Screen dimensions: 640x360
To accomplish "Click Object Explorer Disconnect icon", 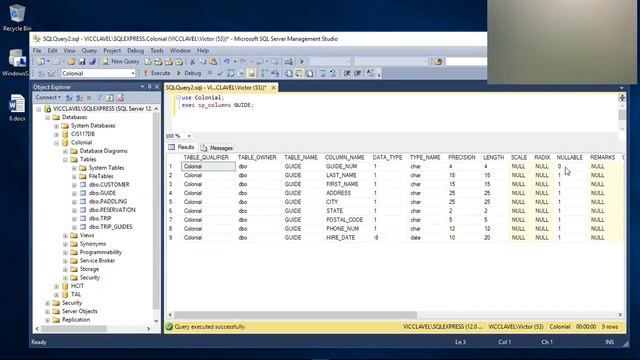I will 79,98.
